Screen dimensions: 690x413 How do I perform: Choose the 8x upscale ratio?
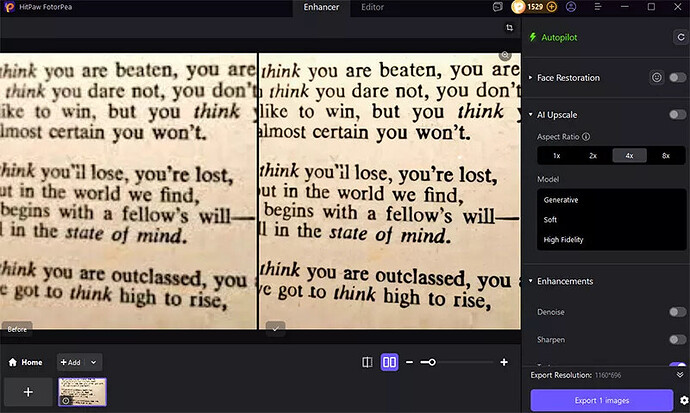[666, 156]
